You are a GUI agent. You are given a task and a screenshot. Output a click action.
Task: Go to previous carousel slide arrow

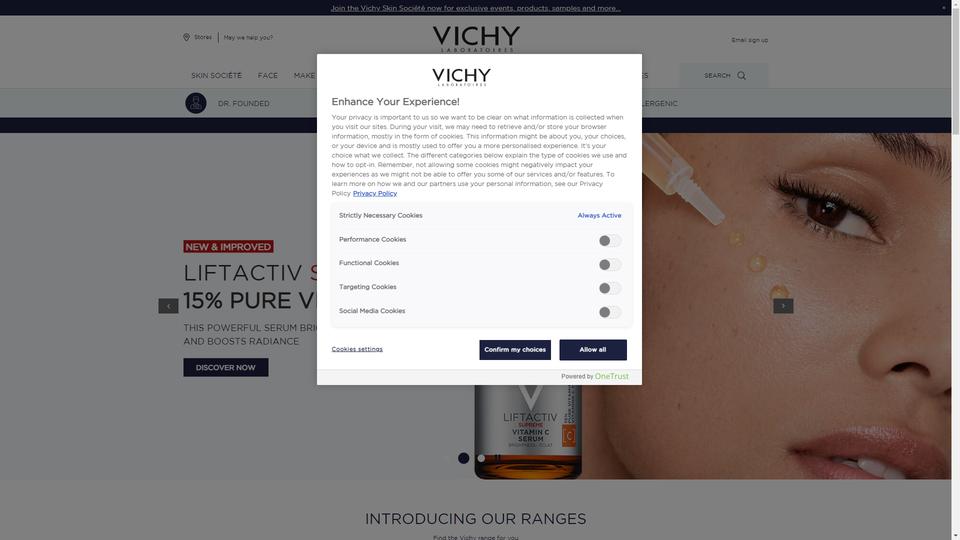pyautogui.click(x=168, y=306)
